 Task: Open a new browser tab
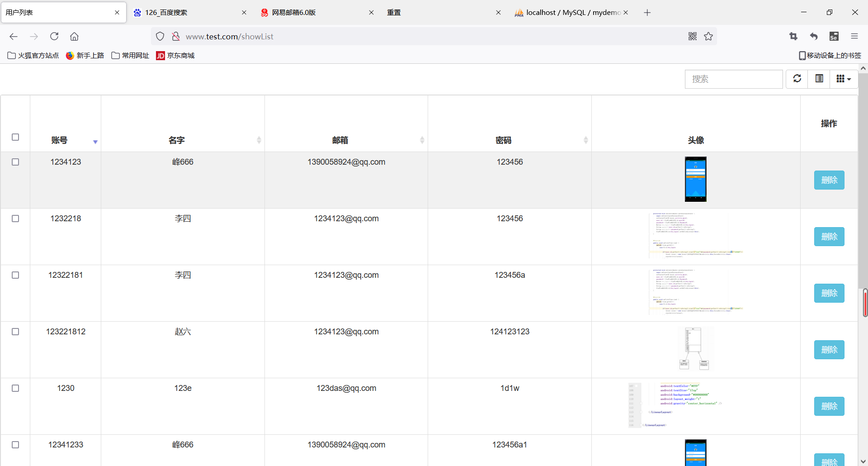click(x=647, y=13)
